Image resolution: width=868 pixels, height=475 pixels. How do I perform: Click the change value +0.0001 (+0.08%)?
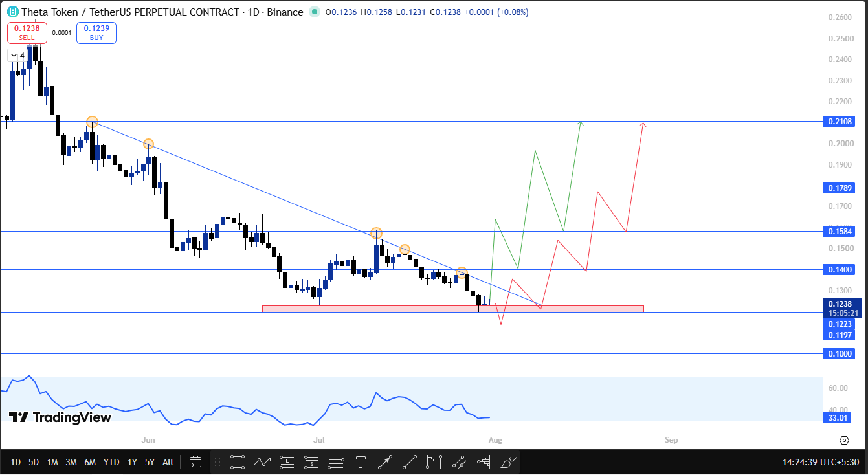496,12
